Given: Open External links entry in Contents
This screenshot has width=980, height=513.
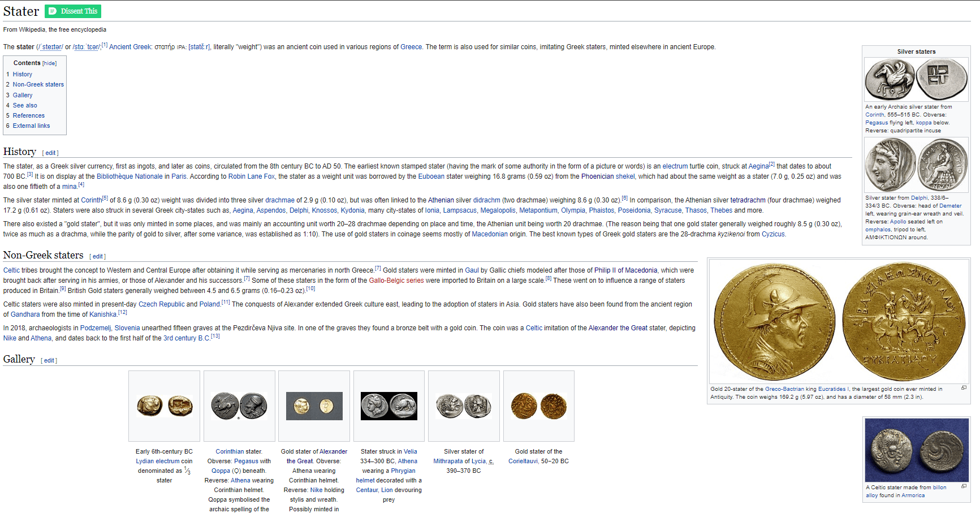Looking at the screenshot, I should 31,126.
